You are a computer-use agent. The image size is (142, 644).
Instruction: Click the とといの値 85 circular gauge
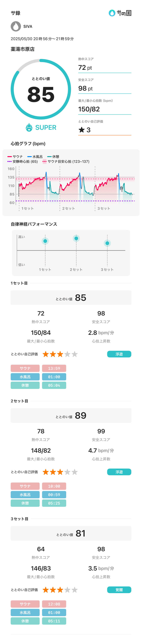41,89
